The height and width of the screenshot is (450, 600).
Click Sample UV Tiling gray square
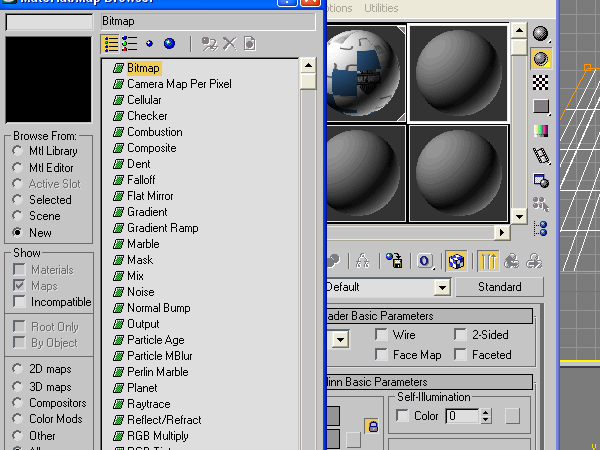[541, 107]
